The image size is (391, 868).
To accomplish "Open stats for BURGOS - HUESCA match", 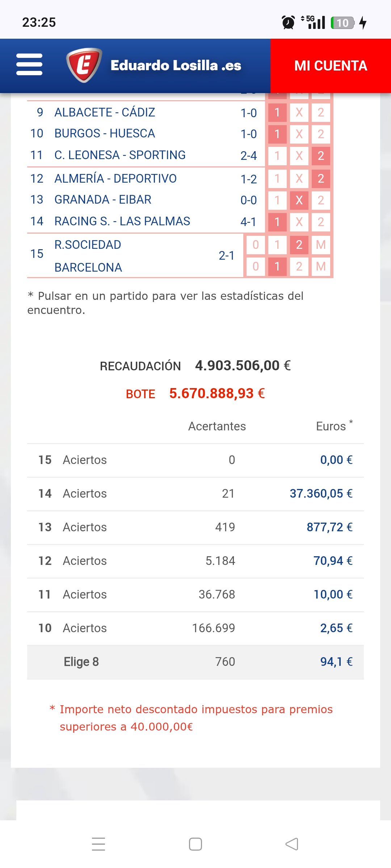I will coord(105,133).
